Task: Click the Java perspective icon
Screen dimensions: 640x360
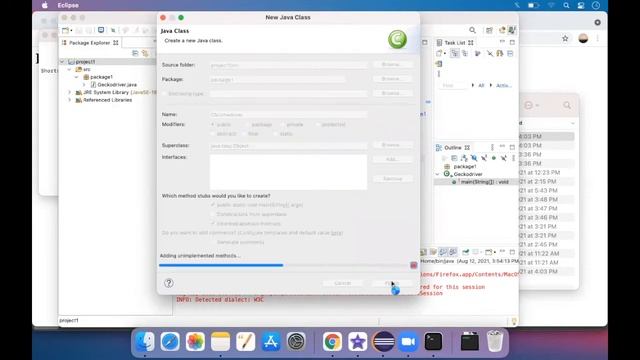Action: pyautogui.click(x=512, y=30)
